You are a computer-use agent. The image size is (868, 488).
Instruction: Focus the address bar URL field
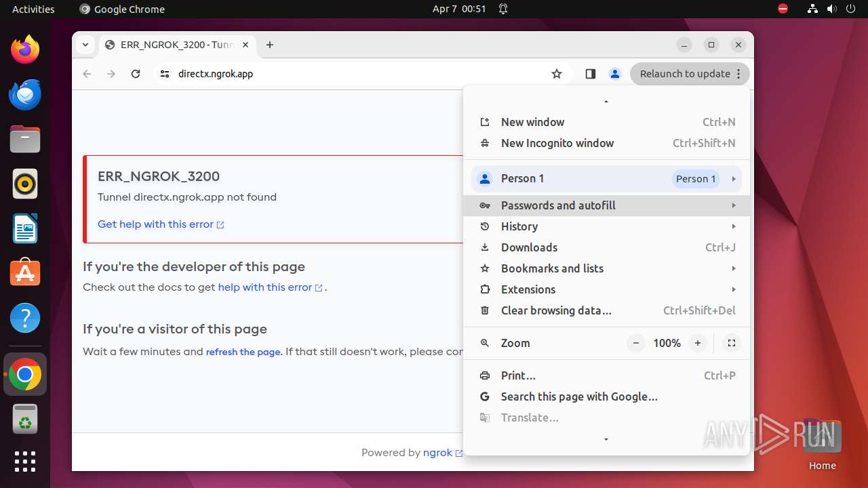pos(359,74)
